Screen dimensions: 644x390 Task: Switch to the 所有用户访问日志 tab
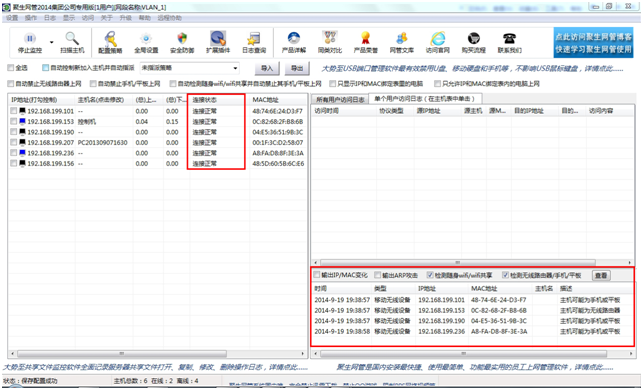point(340,100)
